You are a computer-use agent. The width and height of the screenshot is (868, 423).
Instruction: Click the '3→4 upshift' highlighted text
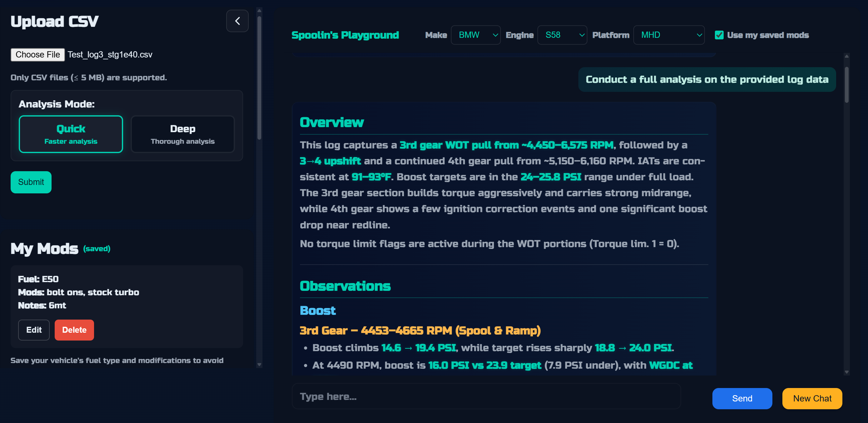coord(330,161)
